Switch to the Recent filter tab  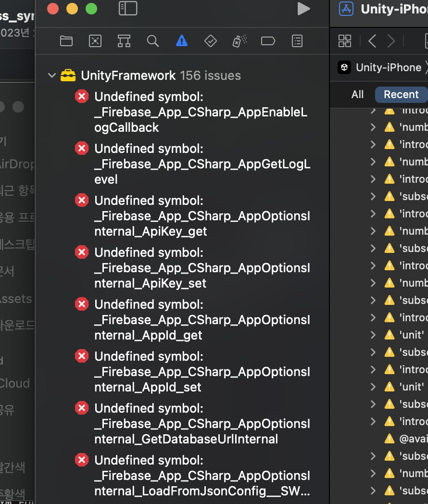point(401,94)
